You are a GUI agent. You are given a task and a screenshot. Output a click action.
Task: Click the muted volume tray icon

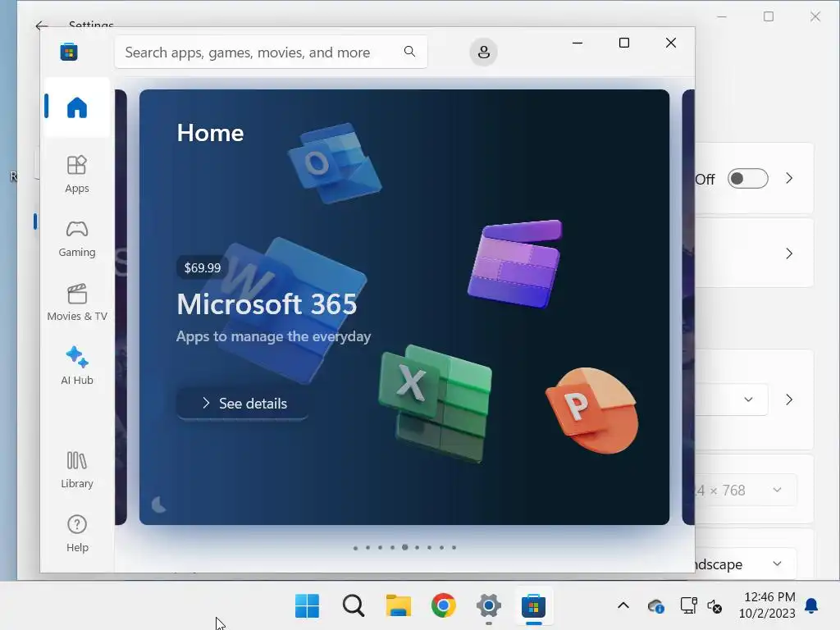coord(714,606)
